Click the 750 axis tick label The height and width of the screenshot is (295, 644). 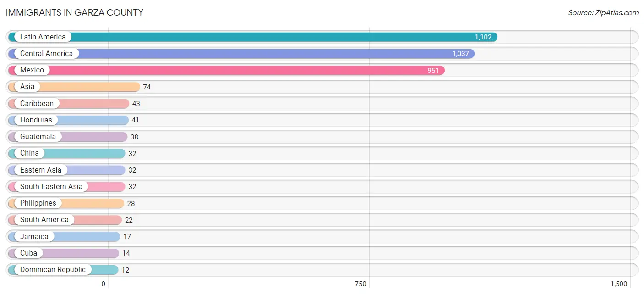tap(360, 284)
